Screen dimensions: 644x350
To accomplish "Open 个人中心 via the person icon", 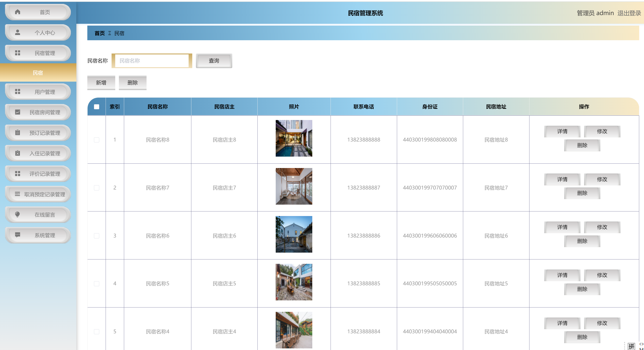I will click(18, 32).
